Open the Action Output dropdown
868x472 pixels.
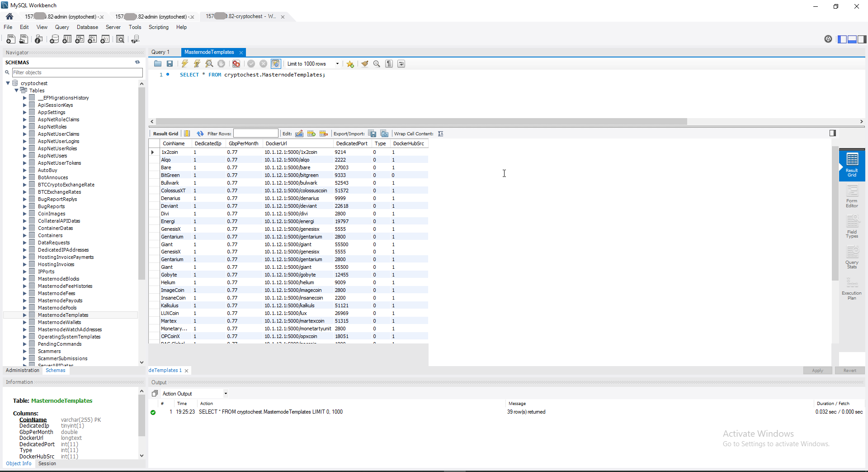(x=226, y=394)
